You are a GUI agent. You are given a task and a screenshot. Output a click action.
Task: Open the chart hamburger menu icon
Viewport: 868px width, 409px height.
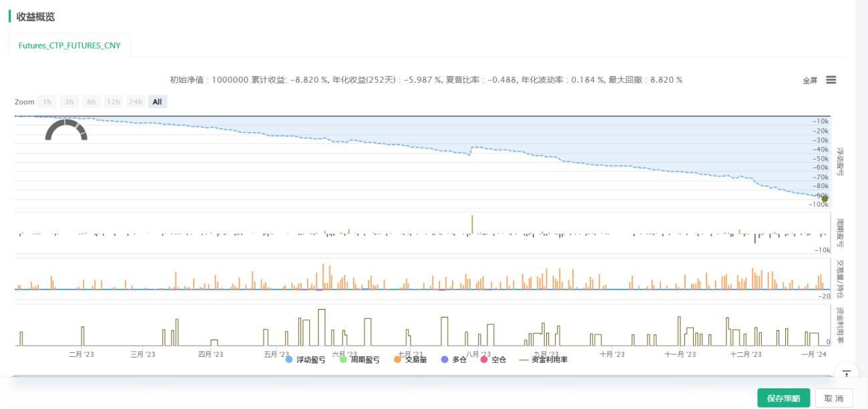pyautogui.click(x=831, y=80)
